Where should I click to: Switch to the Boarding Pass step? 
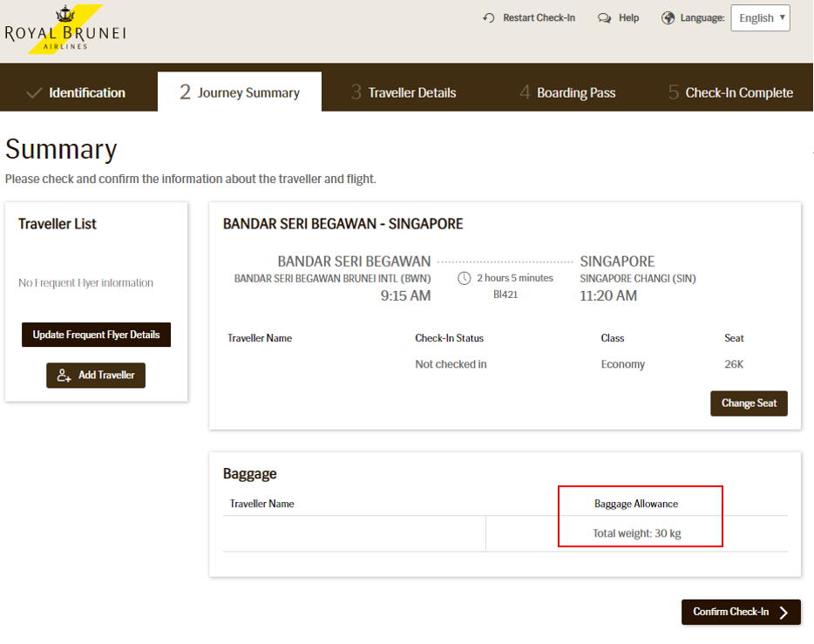(x=567, y=92)
